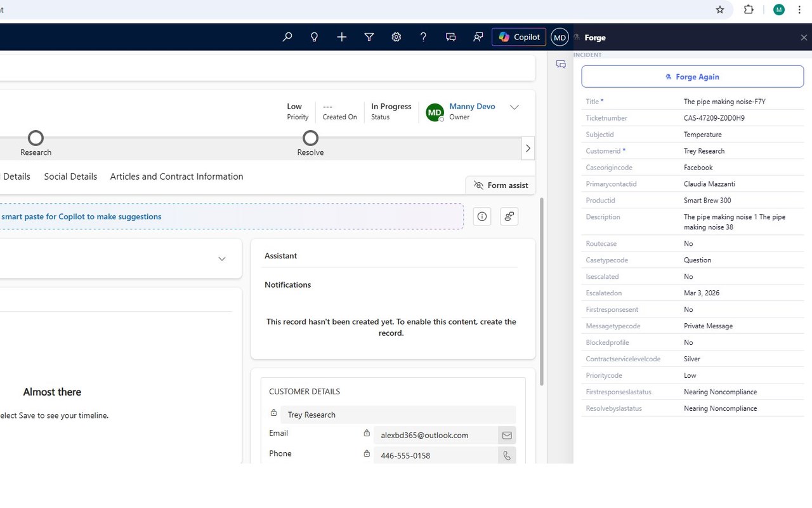Click the Trey Research customer field
This screenshot has height=508, width=812.
point(398,415)
